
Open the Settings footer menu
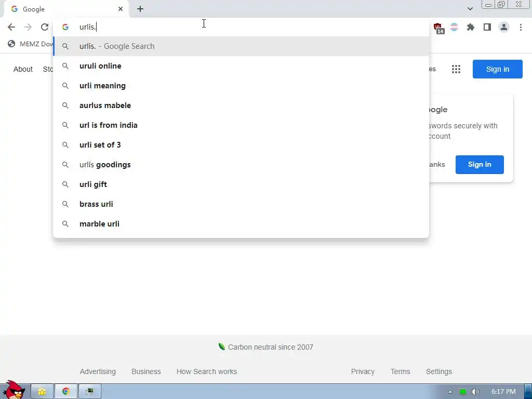pos(438,371)
